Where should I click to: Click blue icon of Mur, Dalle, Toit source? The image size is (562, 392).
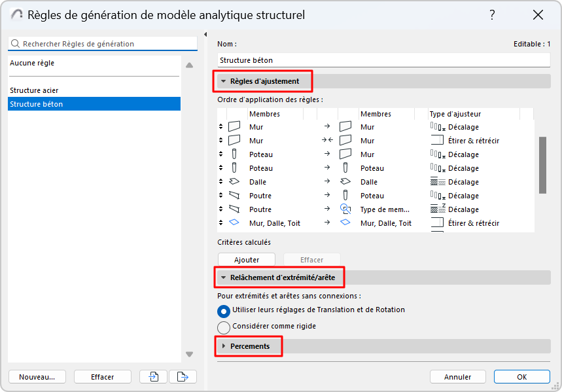[234, 223]
